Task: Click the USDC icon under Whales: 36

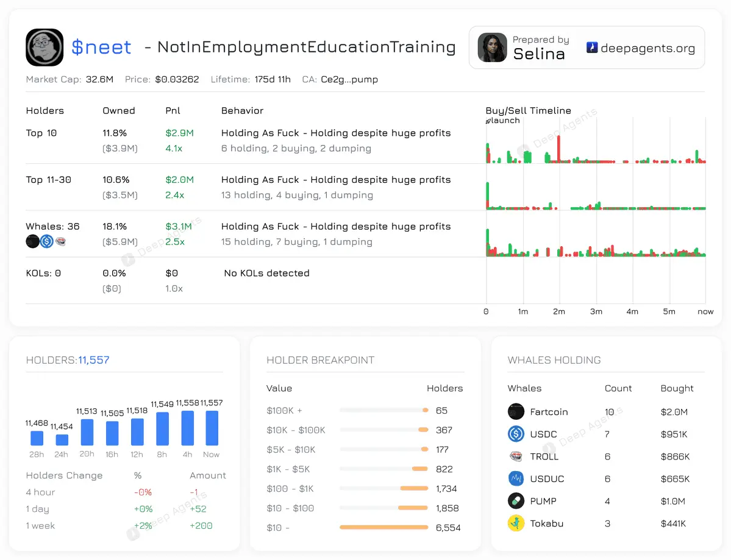Action: (x=46, y=241)
